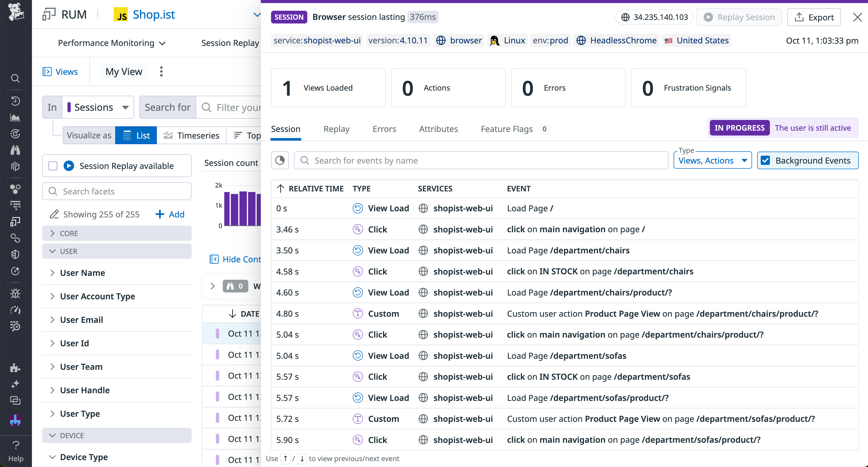Open Error Tracking via the bug icon
868x467 pixels.
[16, 293]
